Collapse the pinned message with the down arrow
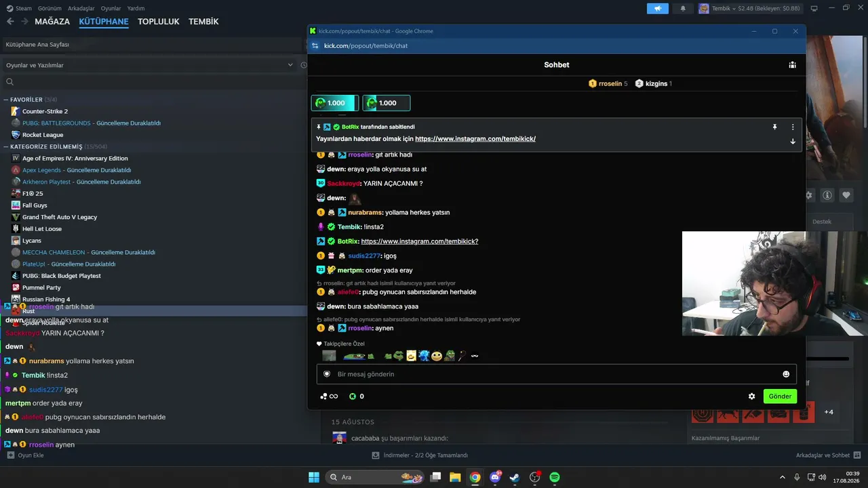This screenshot has height=488, width=868. click(793, 141)
